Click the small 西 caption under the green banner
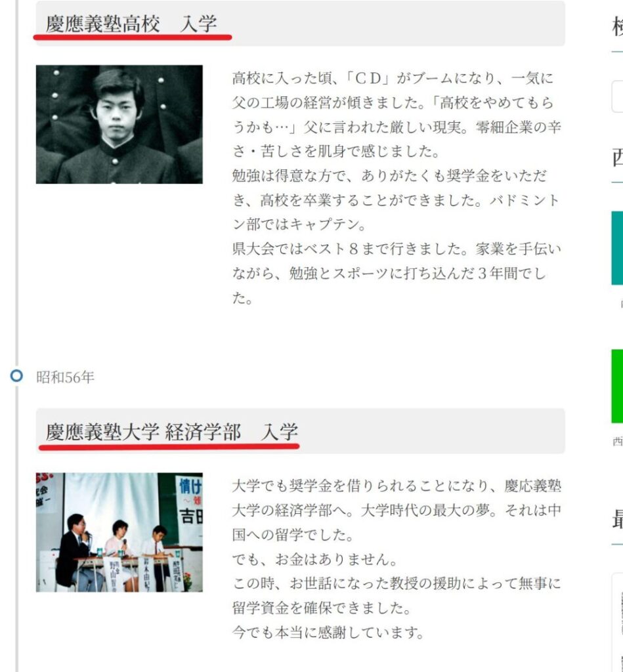The height and width of the screenshot is (672, 623). [618, 442]
